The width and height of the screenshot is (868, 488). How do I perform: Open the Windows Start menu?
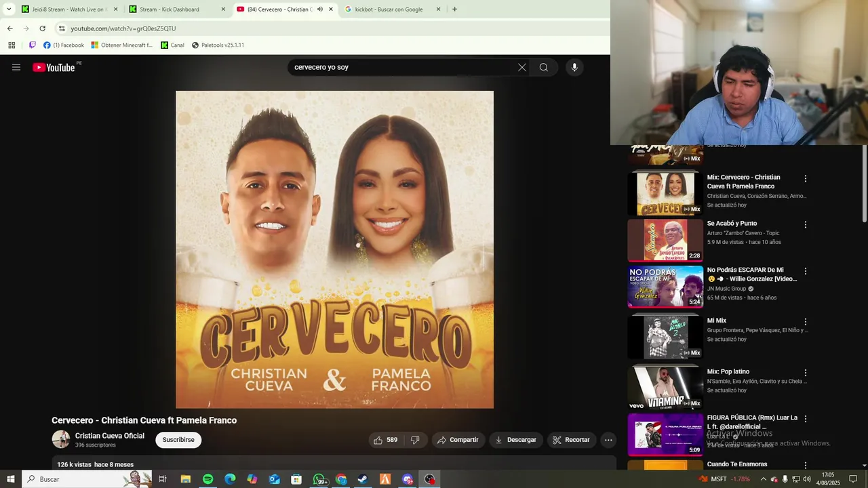tap(11, 479)
